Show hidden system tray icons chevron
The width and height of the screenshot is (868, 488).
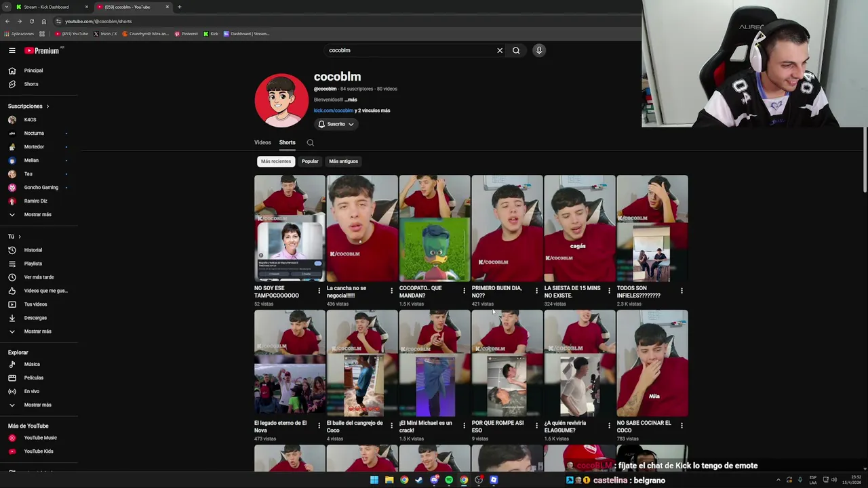tap(778, 480)
